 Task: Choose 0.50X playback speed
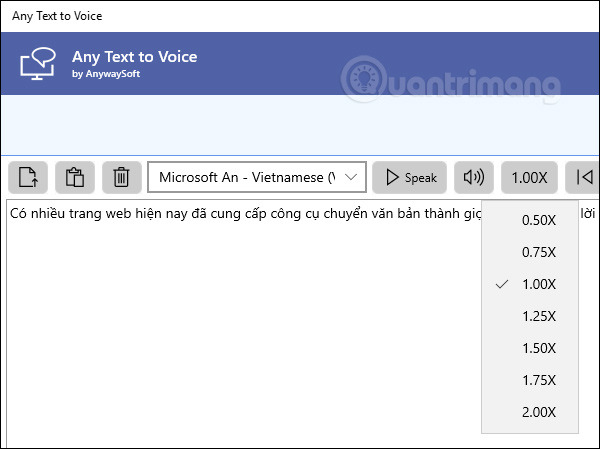pos(530,220)
